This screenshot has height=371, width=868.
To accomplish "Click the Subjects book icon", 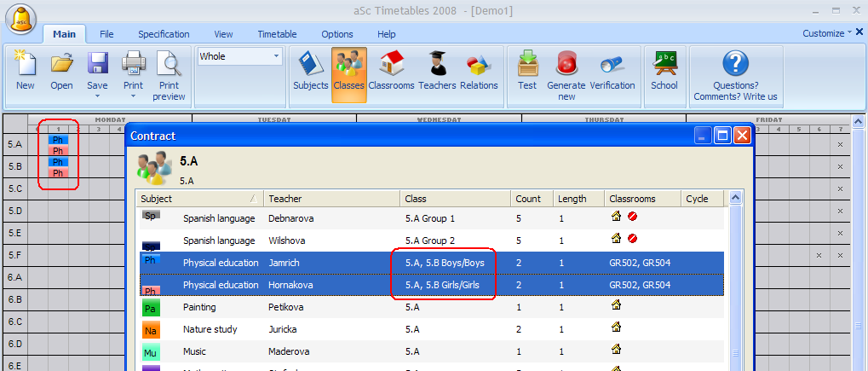I will tap(310, 67).
